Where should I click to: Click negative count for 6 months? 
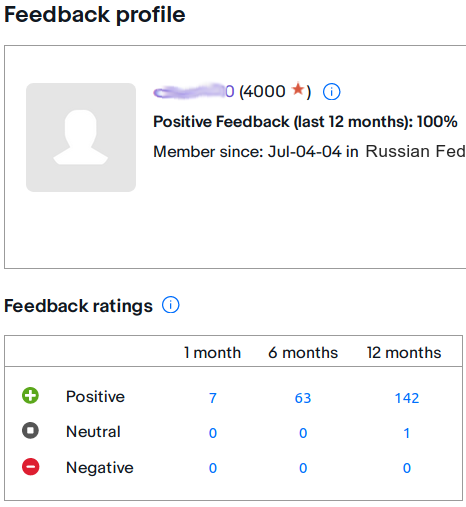pos(303,468)
